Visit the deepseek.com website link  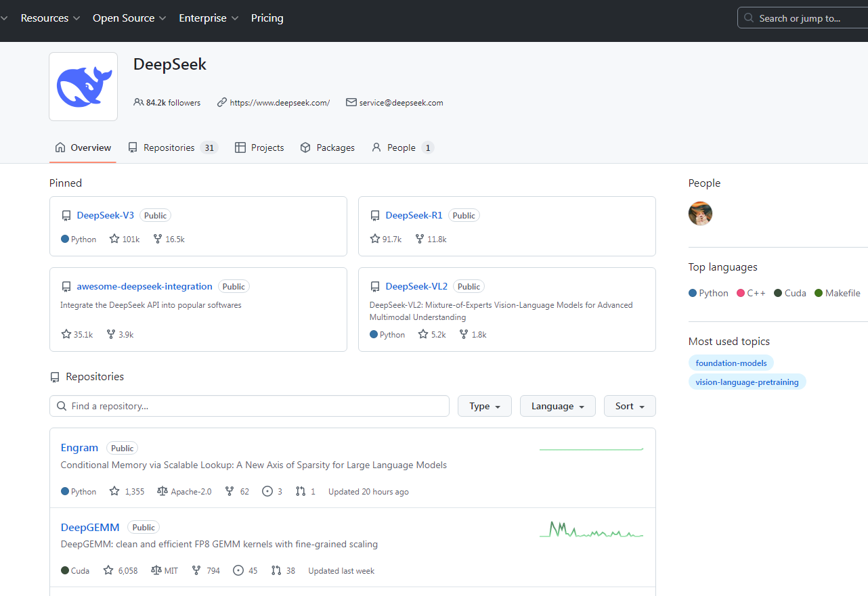coord(280,103)
